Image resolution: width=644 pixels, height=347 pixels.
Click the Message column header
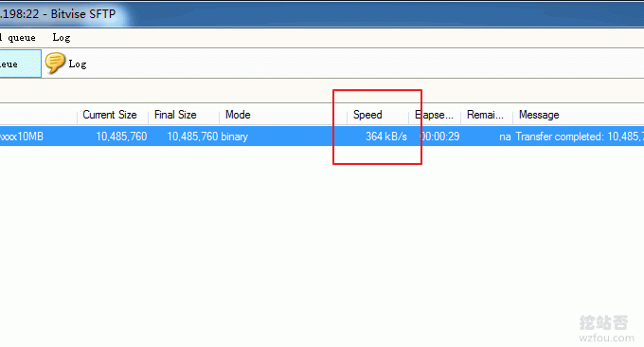tap(539, 115)
